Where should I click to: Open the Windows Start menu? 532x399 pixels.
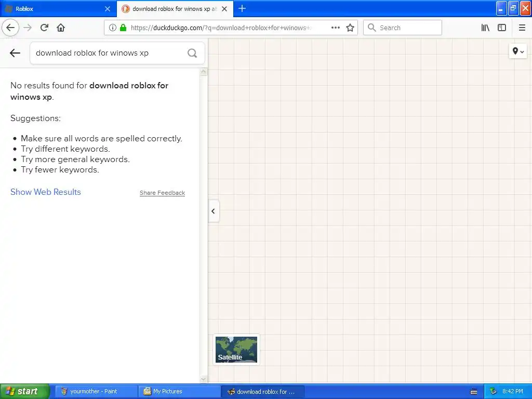pos(25,391)
